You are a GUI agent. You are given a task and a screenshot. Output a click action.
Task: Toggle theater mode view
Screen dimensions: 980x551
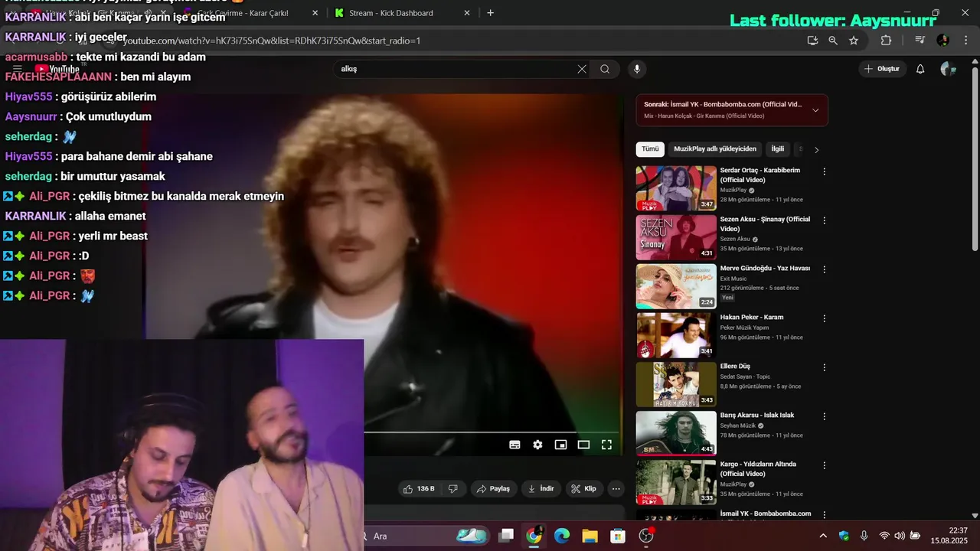(x=583, y=445)
